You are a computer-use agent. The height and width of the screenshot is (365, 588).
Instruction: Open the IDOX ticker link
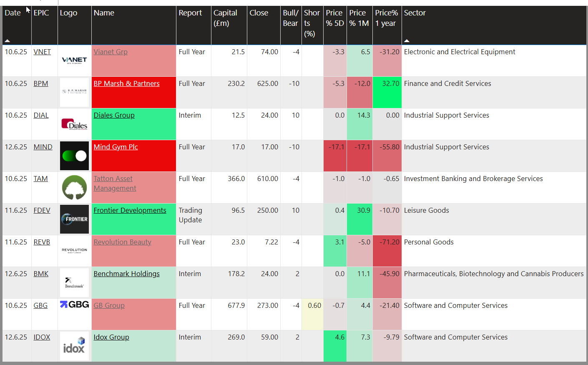pos(42,337)
